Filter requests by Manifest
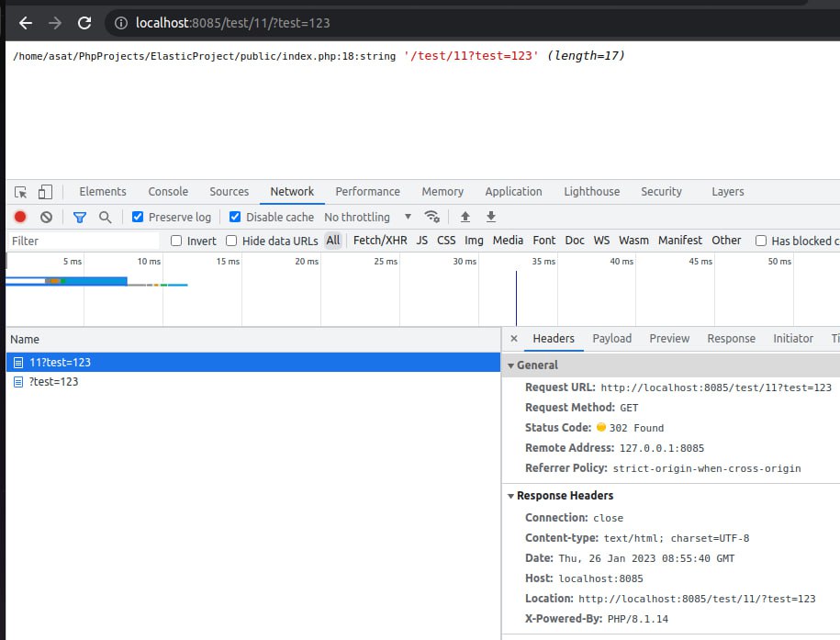 [680, 241]
